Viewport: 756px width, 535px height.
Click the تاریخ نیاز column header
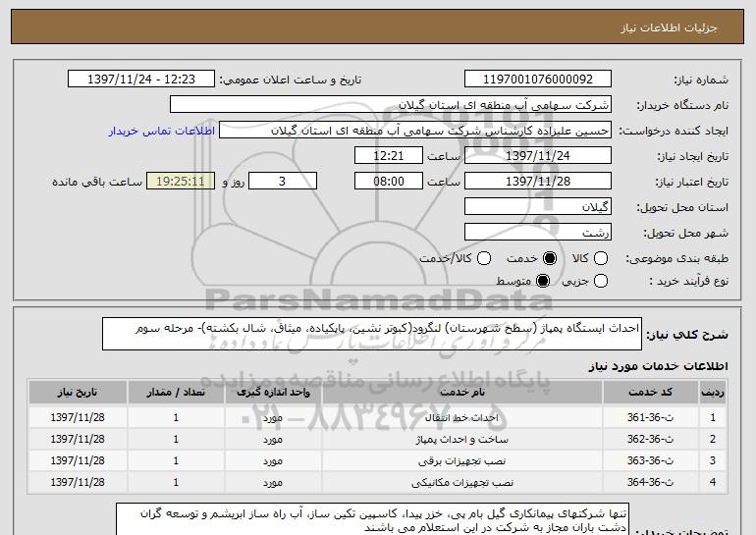coord(78,393)
